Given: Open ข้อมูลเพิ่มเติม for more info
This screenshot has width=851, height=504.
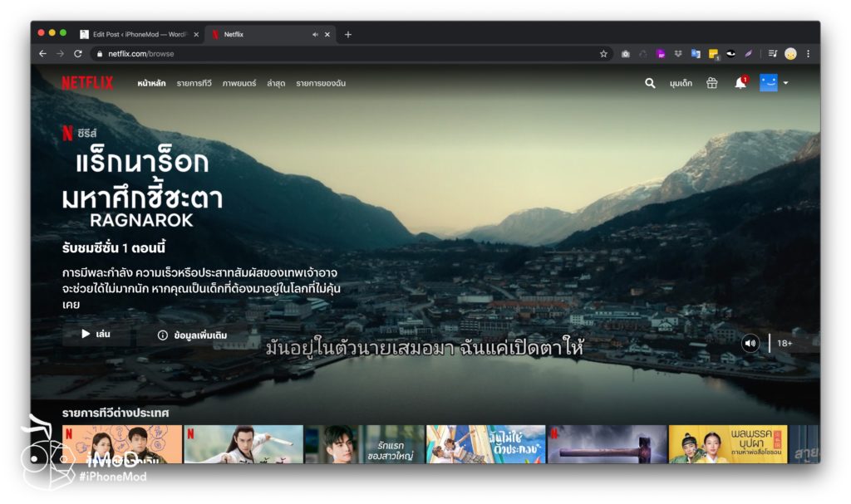Looking at the screenshot, I should click(194, 334).
